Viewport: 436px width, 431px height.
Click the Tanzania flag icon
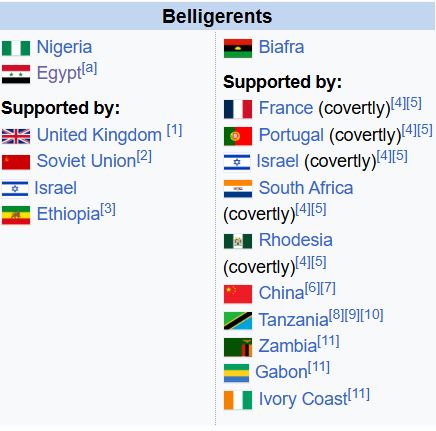pyautogui.click(x=238, y=321)
